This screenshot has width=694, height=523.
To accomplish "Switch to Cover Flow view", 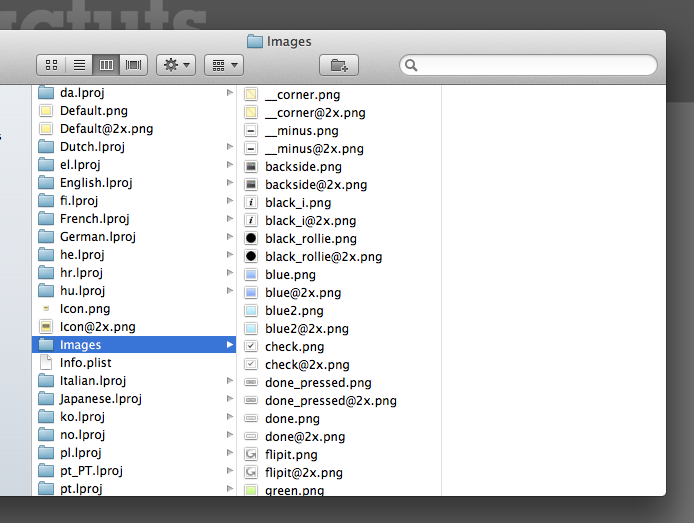I will [133, 65].
